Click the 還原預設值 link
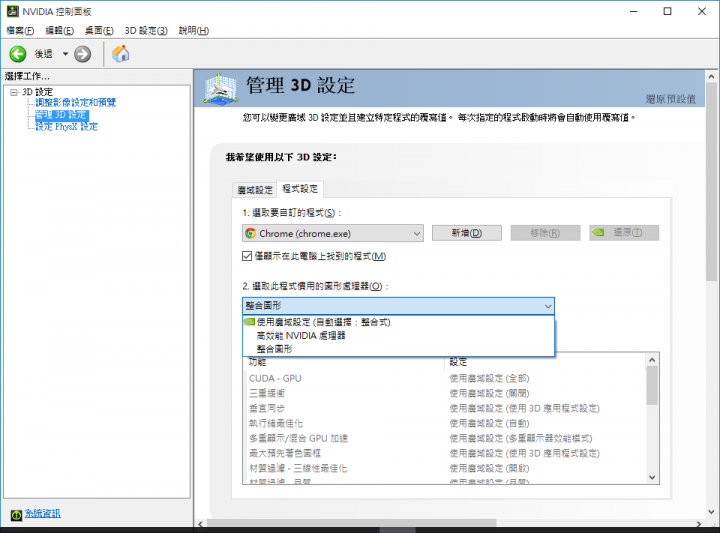This screenshot has width=720, height=533. click(x=670, y=99)
